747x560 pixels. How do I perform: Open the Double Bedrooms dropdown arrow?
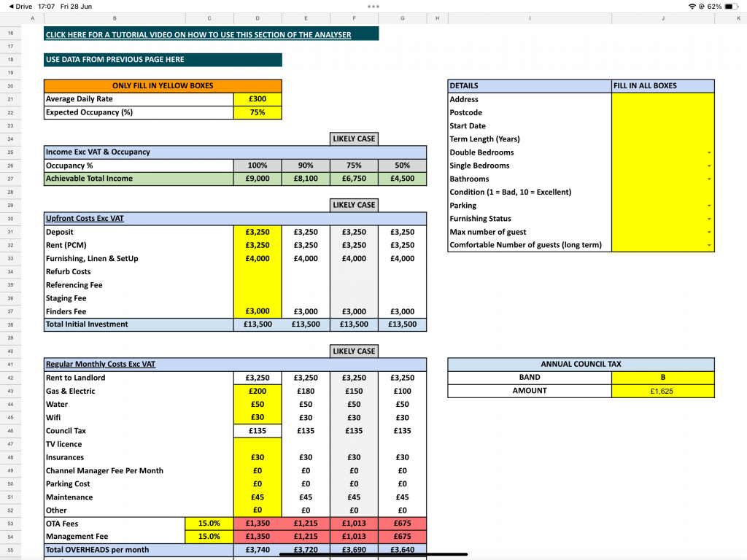tap(710, 152)
